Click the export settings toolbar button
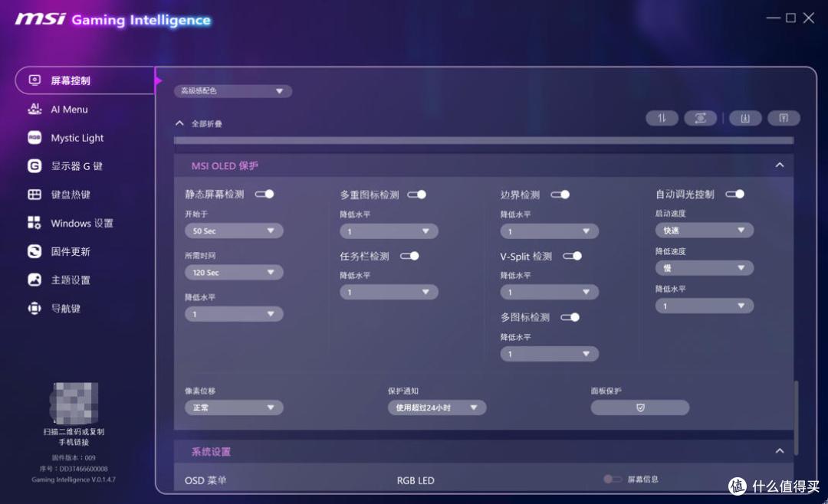Screen dimensions: 828x504 [x=784, y=118]
